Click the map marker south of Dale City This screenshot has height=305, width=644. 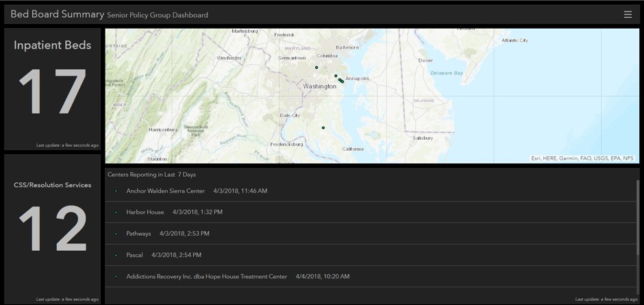[323, 128]
